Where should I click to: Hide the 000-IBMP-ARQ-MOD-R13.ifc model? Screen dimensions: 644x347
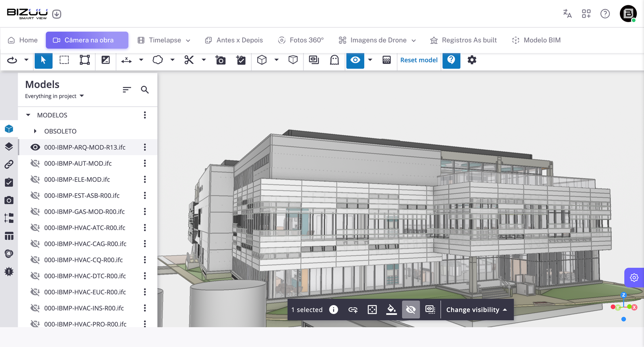[35, 147]
